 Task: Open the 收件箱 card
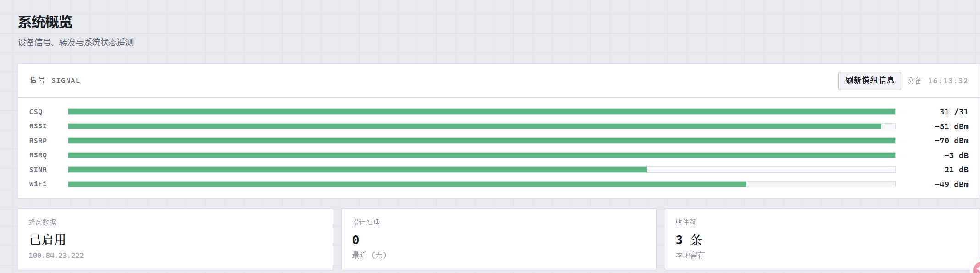pyautogui.click(x=822, y=239)
